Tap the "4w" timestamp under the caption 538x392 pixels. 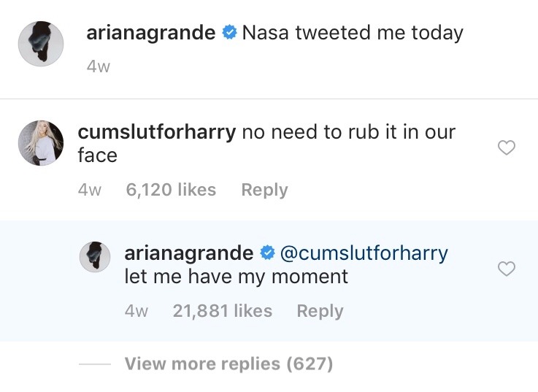tap(99, 67)
